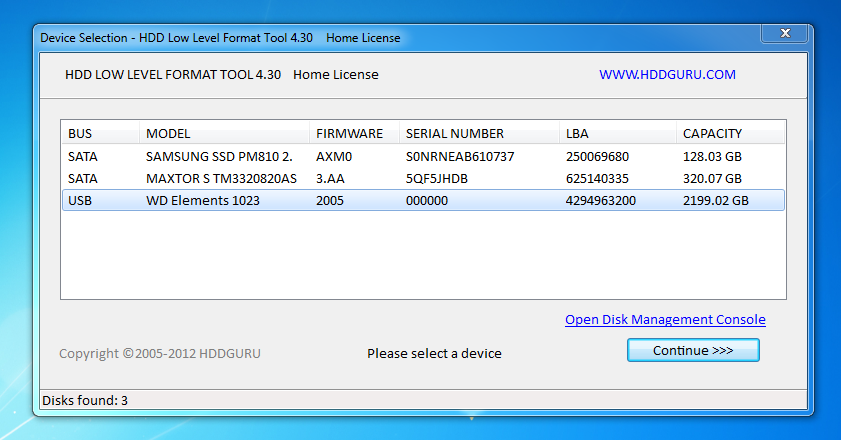Screen dimensions: 841x440
Task: Click firmware value 3.AA
Action: (330, 179)
